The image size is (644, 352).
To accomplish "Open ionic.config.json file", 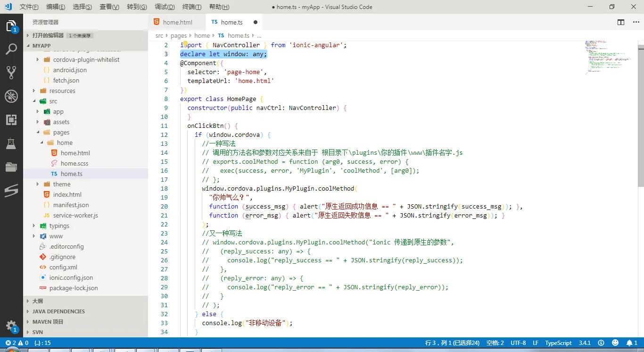I will pos(86,277).
